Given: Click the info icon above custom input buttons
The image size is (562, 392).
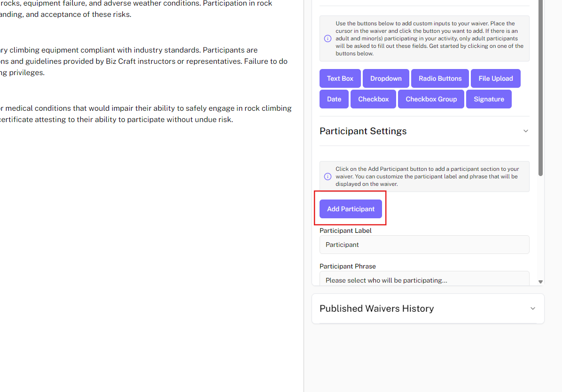Looking at the screenshot, I should [x=328, y=38].
